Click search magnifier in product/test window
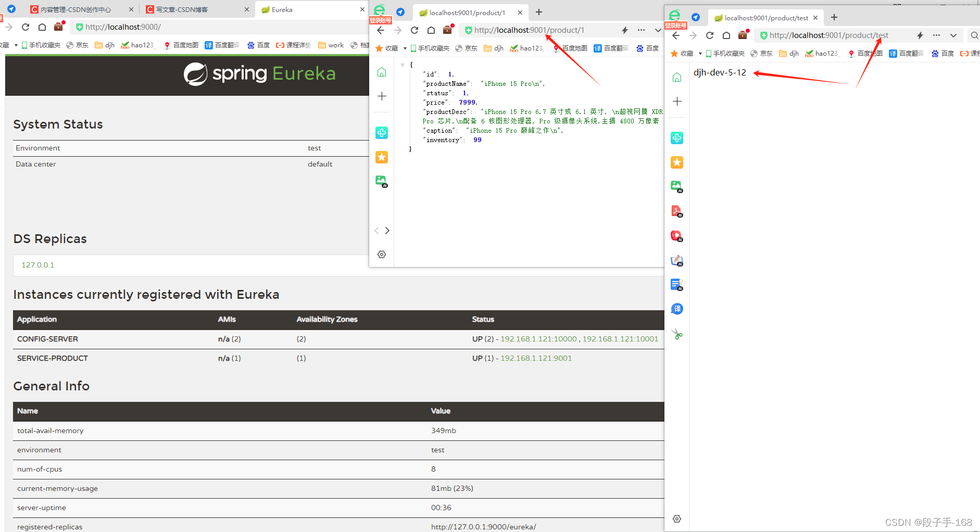The height and width of the screenshot is (532, 980). (x=974, y=35)
